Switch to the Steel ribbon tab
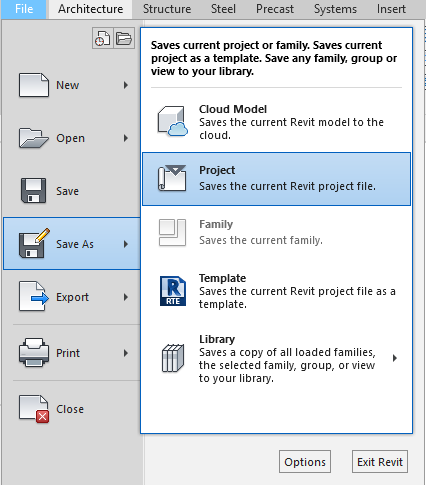 [x=223, y=9]
